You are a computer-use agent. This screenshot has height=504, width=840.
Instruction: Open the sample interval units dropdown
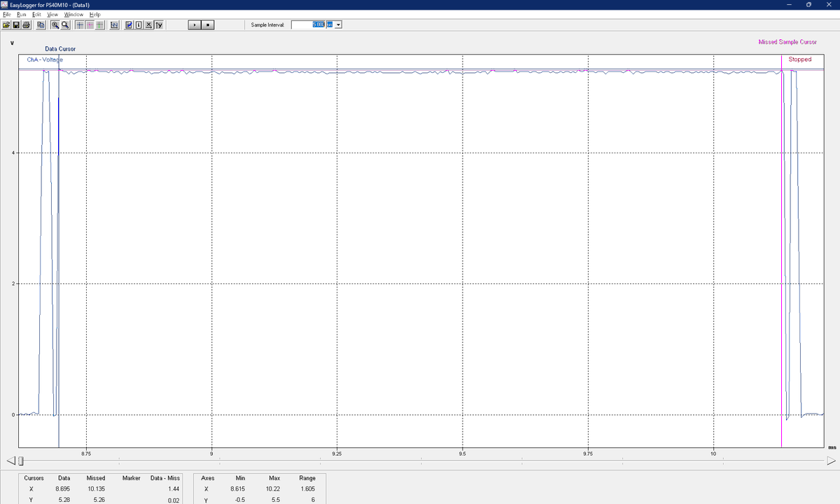tap(338, 24)
